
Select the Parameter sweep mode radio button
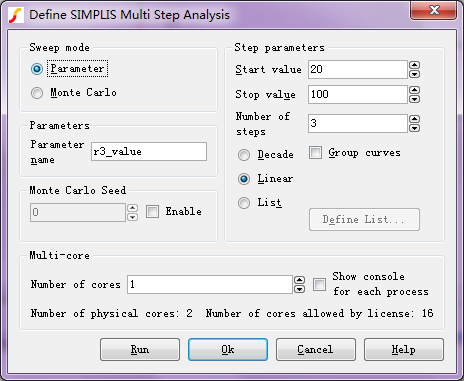(x=37, y=69)
